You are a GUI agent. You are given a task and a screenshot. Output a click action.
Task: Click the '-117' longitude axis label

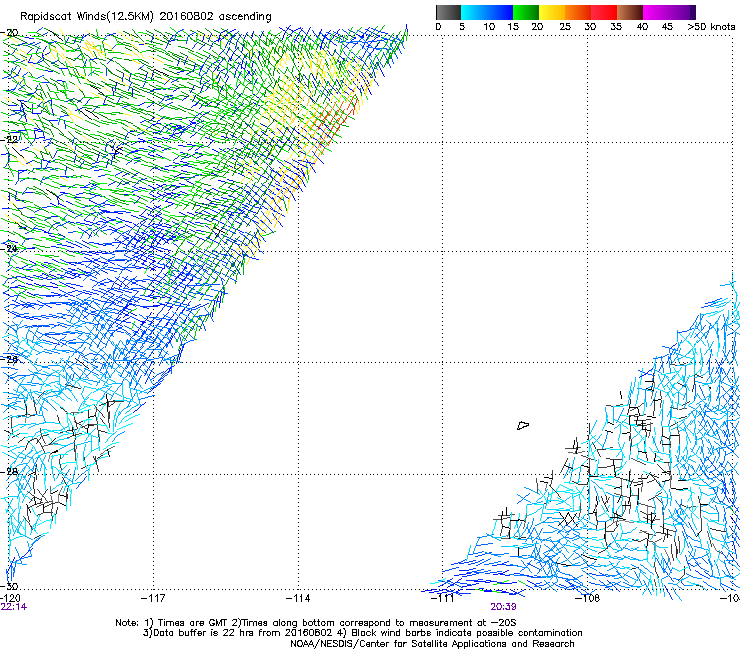pos(153,599)
